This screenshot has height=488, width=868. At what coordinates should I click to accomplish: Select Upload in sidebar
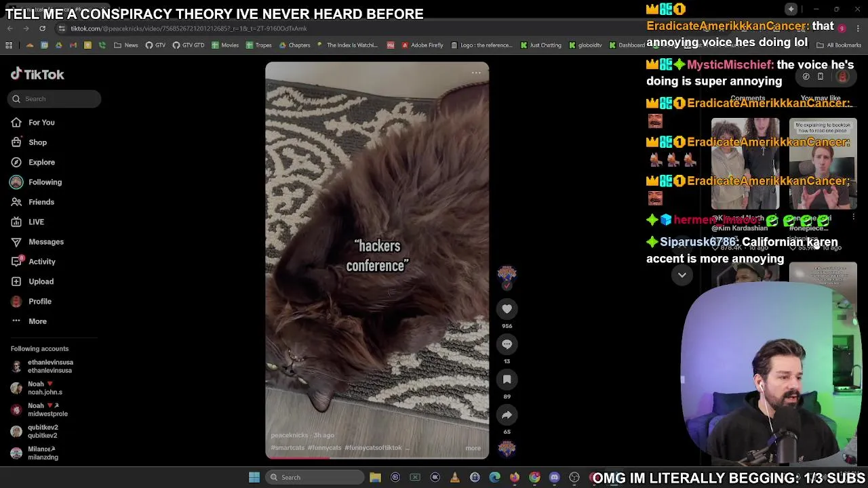click(x=41, y=281)
